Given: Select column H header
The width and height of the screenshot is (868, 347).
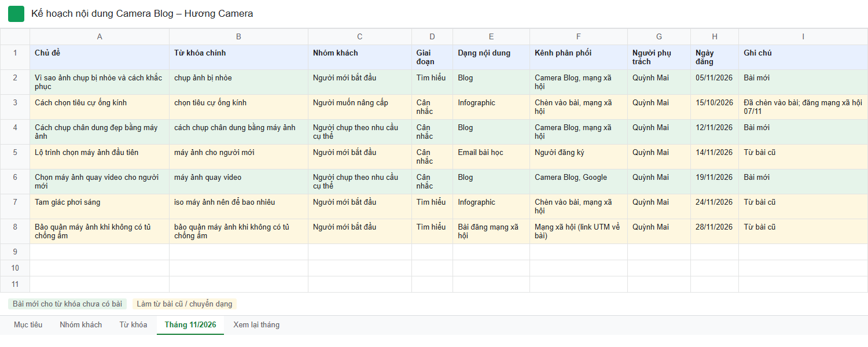Looking at the screenshot, I should (x=715, y=36).
